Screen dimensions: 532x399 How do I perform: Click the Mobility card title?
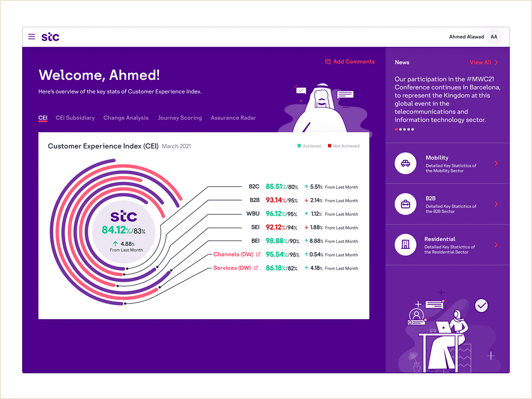click(x=437, y=157)
